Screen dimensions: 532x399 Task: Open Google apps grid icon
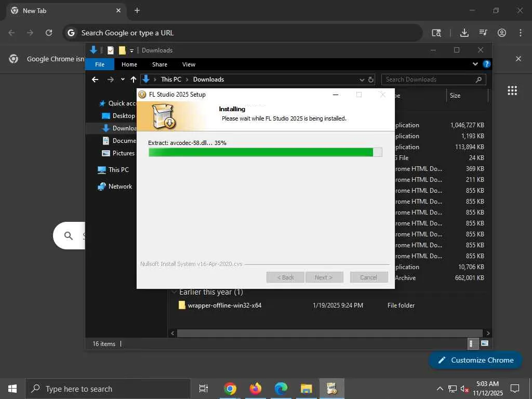[x=512, y=90]
